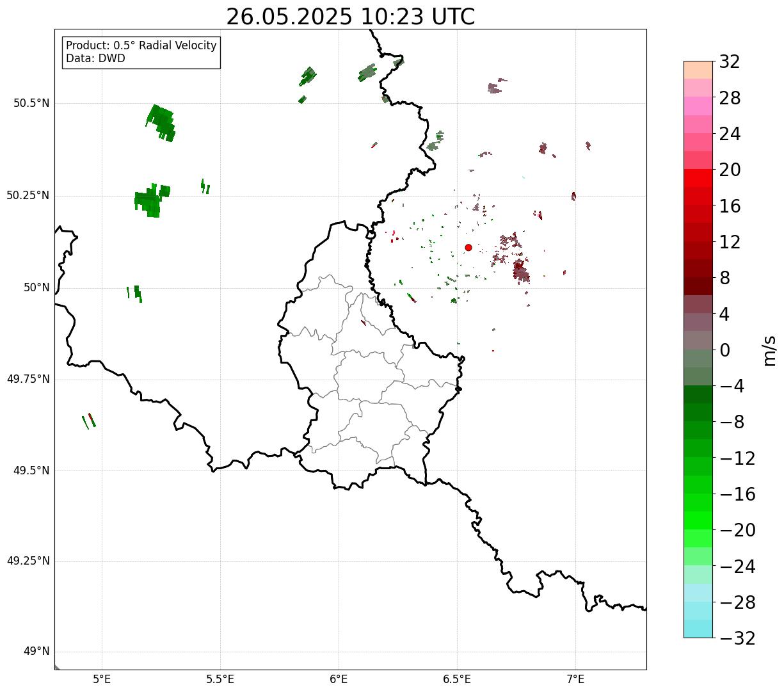Click the 'Product: 0.5° Radial Velocity' label

pyautogui.click(x=141, y=46)
